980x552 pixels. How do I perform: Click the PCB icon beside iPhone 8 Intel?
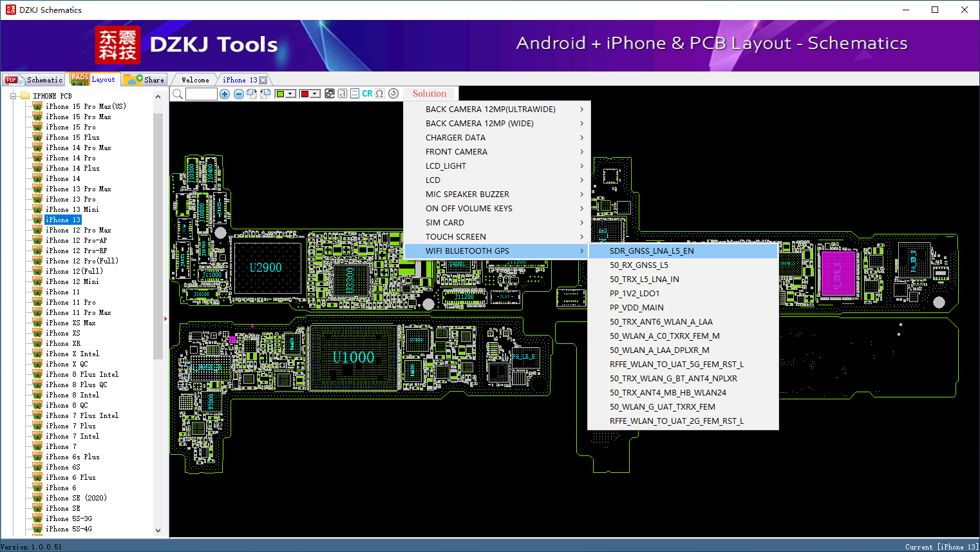coord(37,395)
